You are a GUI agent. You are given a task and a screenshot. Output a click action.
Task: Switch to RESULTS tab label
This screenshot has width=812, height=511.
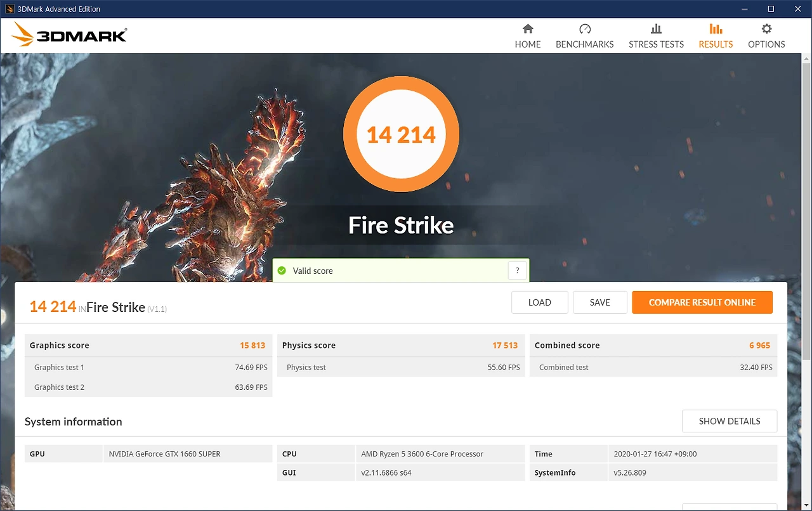(x=716, y=44)
